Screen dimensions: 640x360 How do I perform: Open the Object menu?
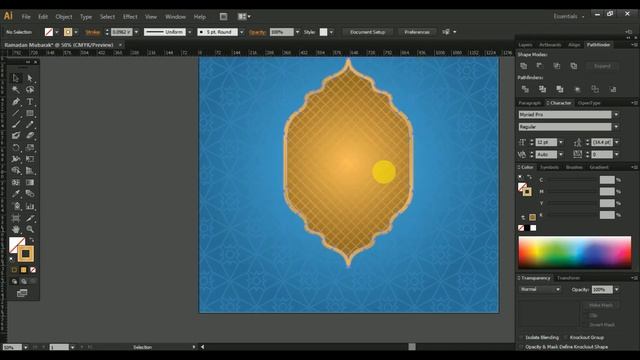coord(64,17)
